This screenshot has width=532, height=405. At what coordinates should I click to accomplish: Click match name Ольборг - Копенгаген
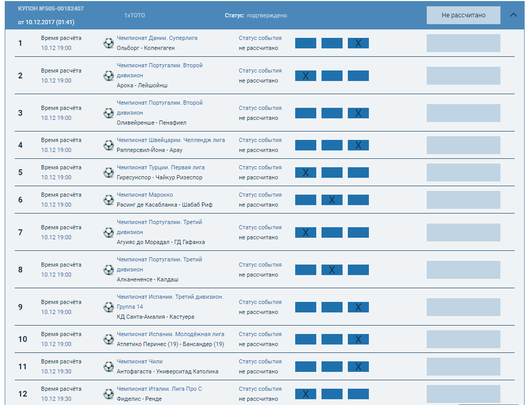click(146, 48)
